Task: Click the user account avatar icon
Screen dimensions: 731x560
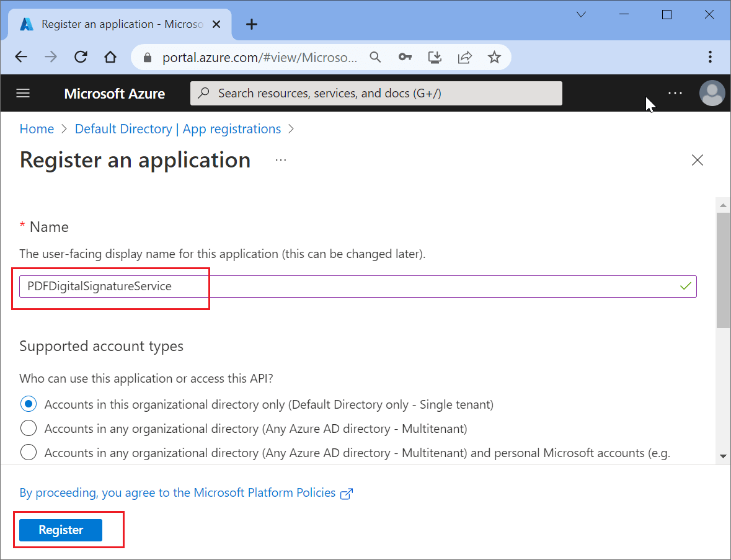Action: point(712,93)
